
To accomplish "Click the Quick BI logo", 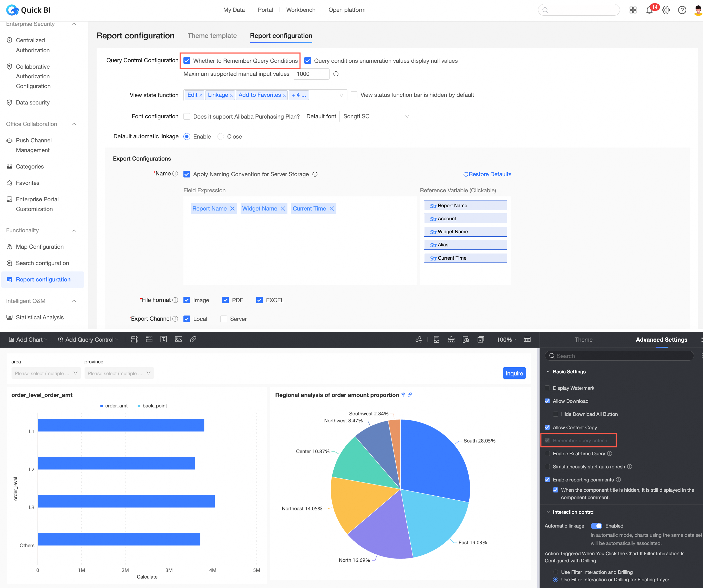I will point(28,10).
